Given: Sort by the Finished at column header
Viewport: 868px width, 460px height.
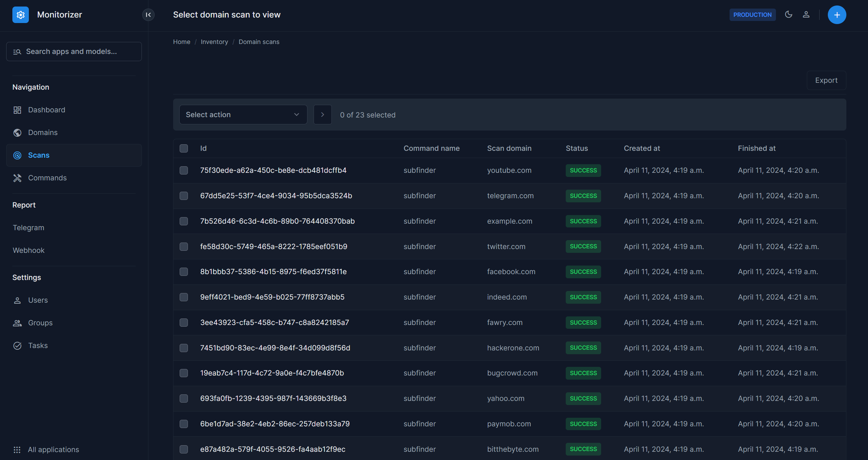Looking at the screenshot, I should tap(756, 148).
